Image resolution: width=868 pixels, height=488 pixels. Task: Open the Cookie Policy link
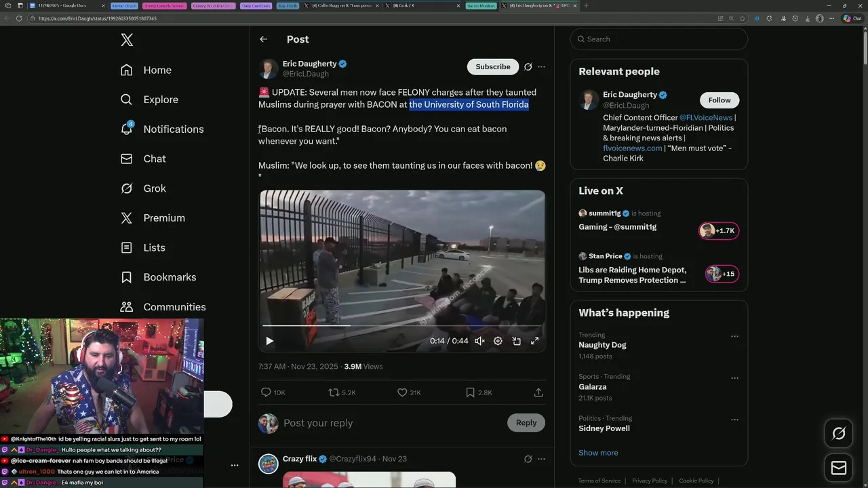point(696,481)
